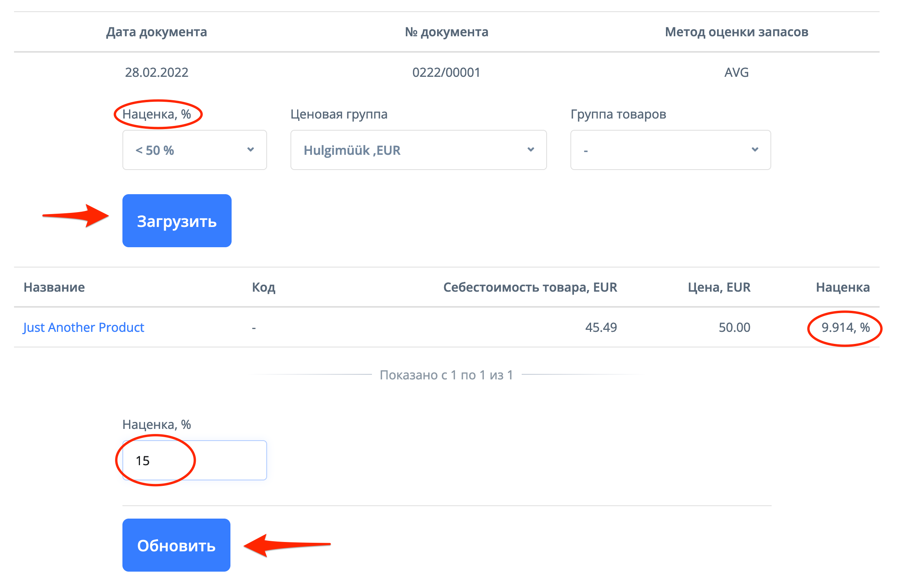Viewport: 903px width, 588px height.
Task: Click the Цена, EUR column header
Action: (x=719, y=287)
